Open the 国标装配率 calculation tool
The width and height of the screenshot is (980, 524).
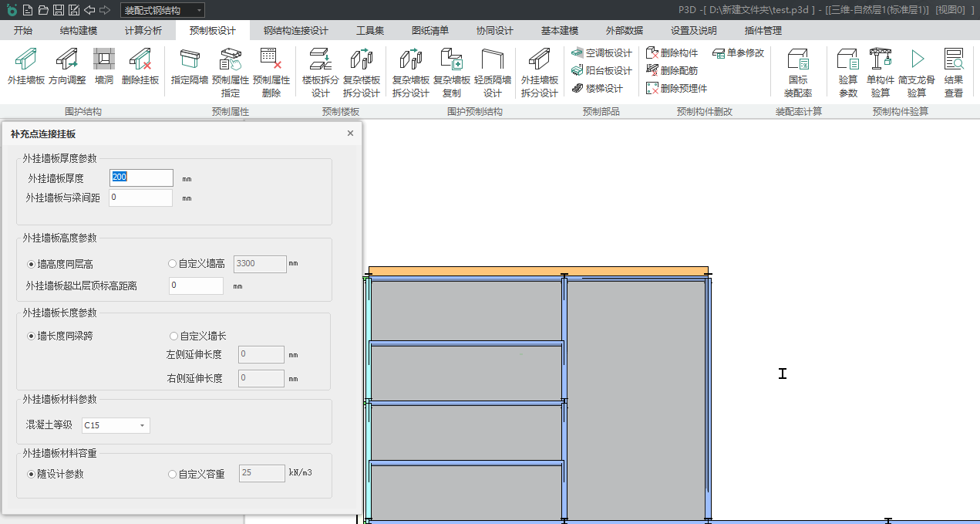798,60
